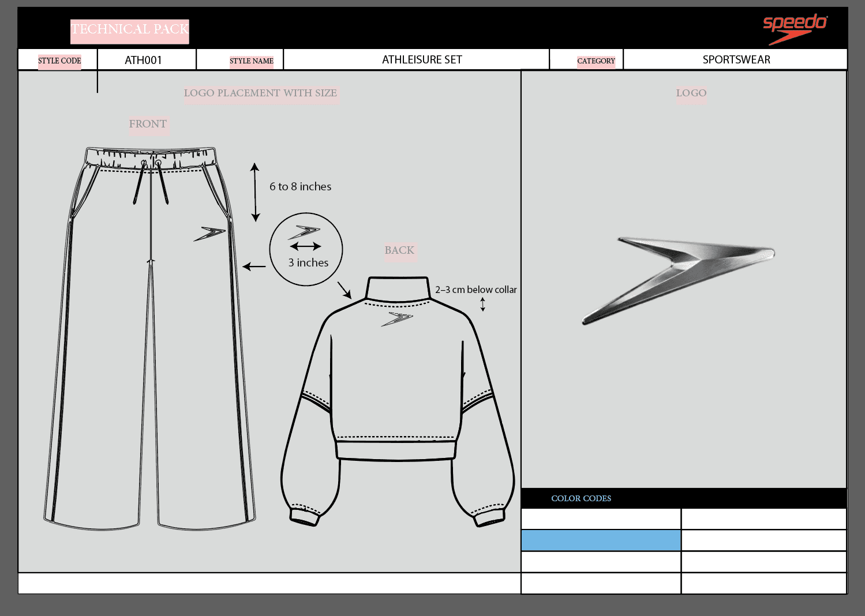Screen dimensions: 865x616
Task: Click the logo on the pants hip
Action: (x=209, y=233)
